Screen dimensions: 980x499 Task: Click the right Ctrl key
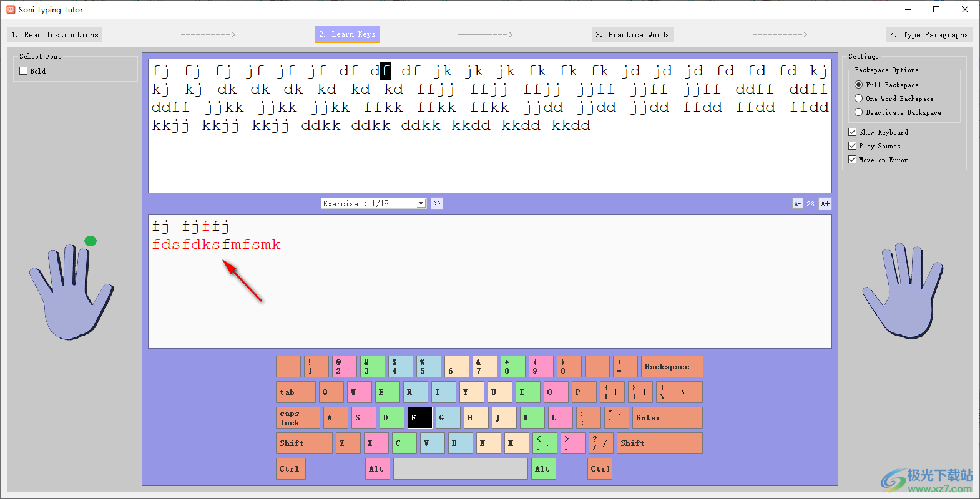point(600,469)
